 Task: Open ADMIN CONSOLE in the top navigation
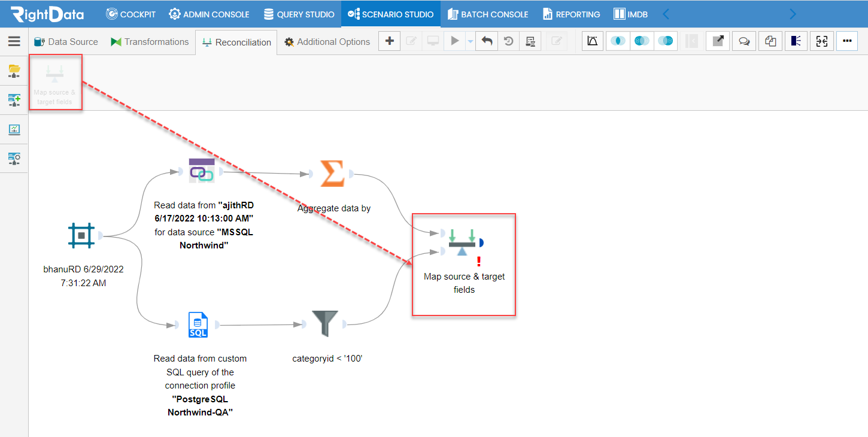click(x=209, y=14)
